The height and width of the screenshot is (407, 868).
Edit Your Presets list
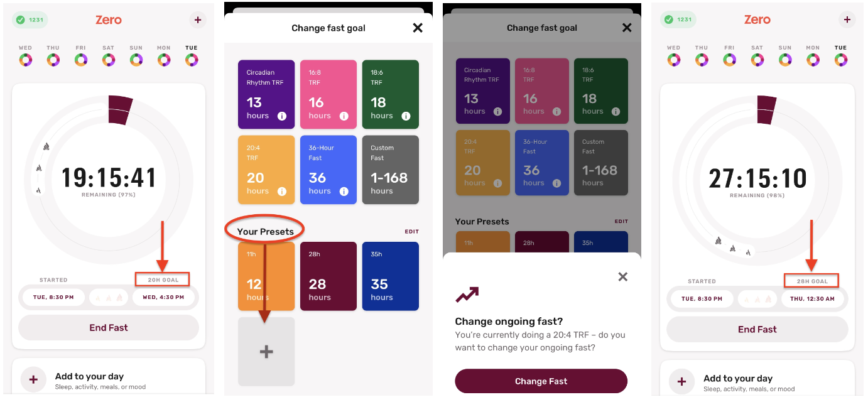pos(411,232)
